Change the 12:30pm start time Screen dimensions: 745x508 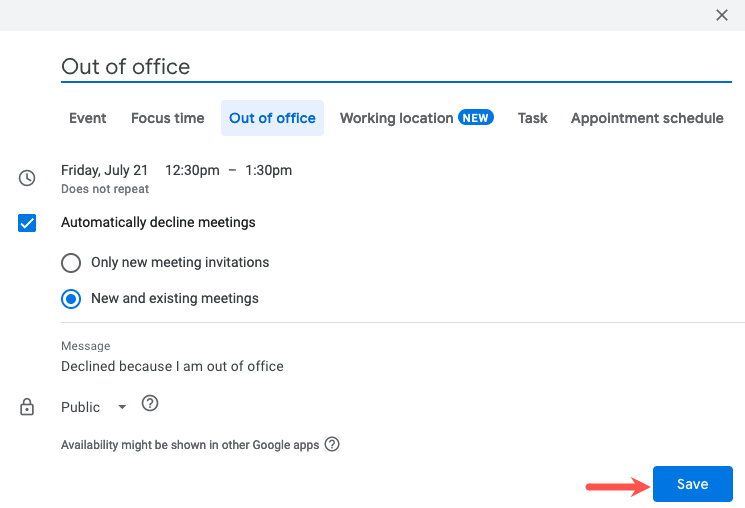[x=192, y=170]
